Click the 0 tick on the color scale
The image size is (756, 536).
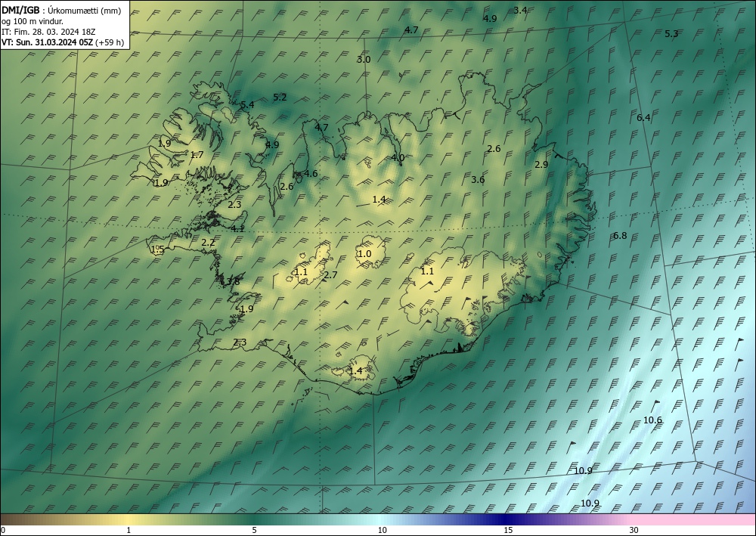pos(3,531)
